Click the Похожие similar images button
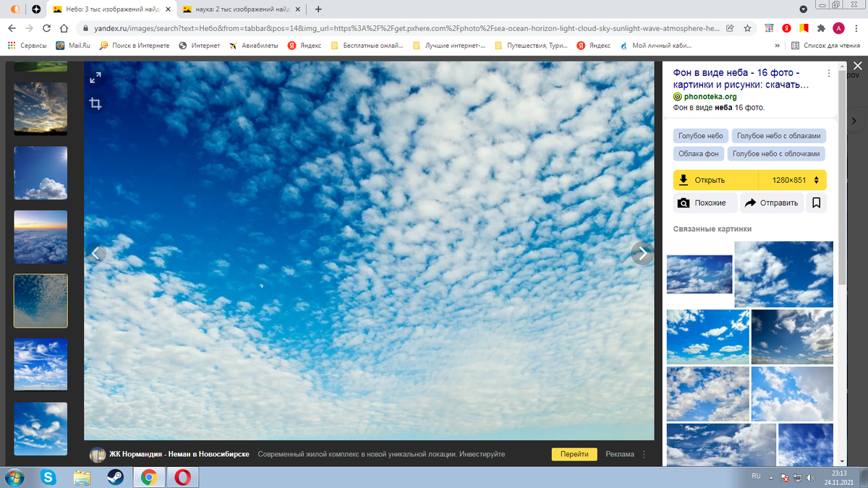The width and height of the screenshot is (868, 488). pyautogui.click(x=705, y=203)
